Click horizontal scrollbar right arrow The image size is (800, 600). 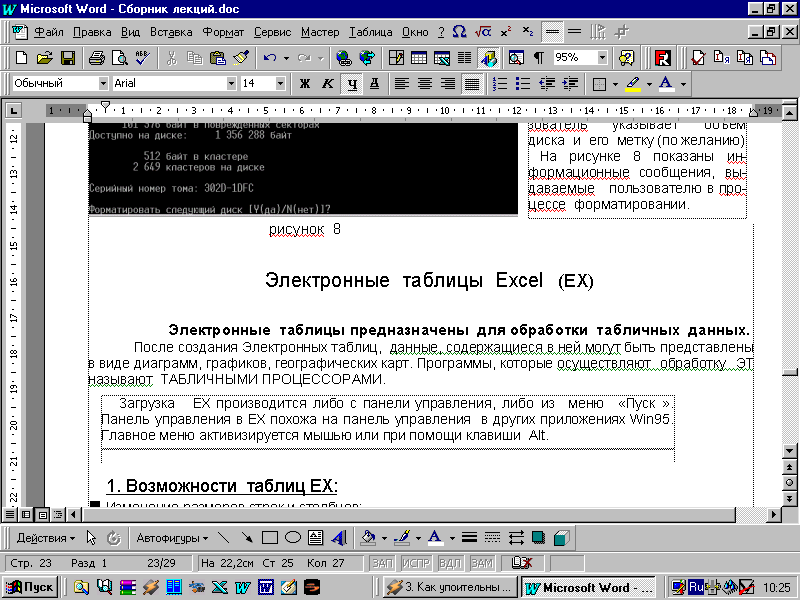(x=774, y=514)
